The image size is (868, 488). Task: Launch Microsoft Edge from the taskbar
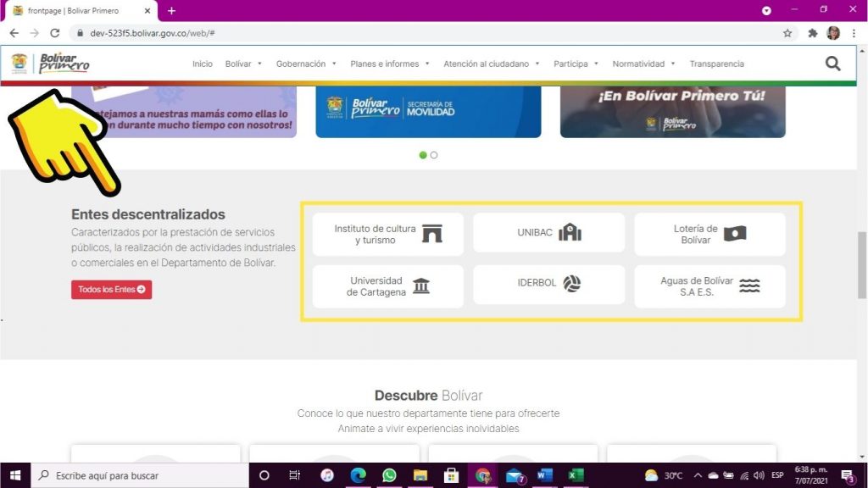point(359,475)
